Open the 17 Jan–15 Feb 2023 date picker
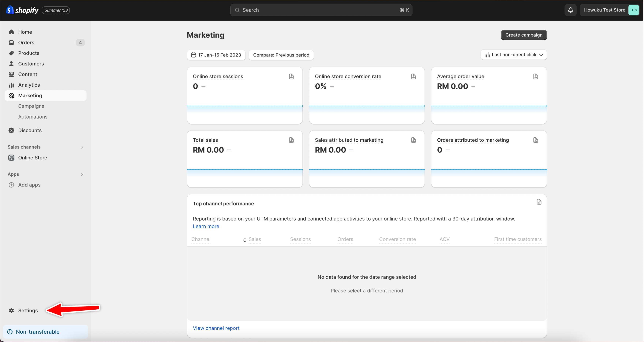The height and width of the screenshot is (342, 644). click(x=216, y=55)
